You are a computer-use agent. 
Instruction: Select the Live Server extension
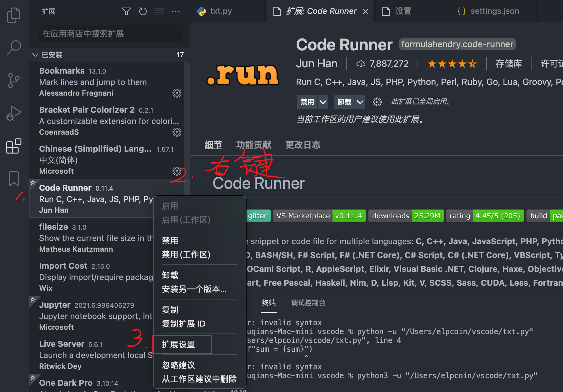pyautogui.click(x=91, y=355)
